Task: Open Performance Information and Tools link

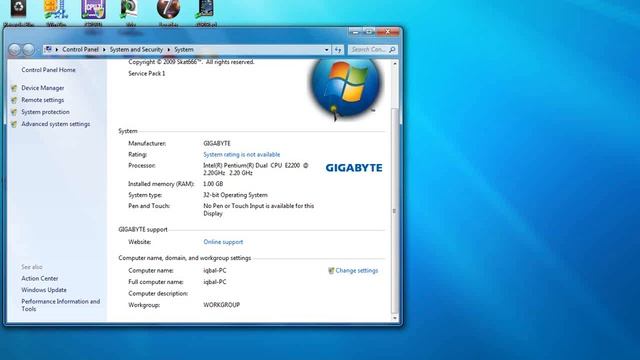Action: click(60, 305)
